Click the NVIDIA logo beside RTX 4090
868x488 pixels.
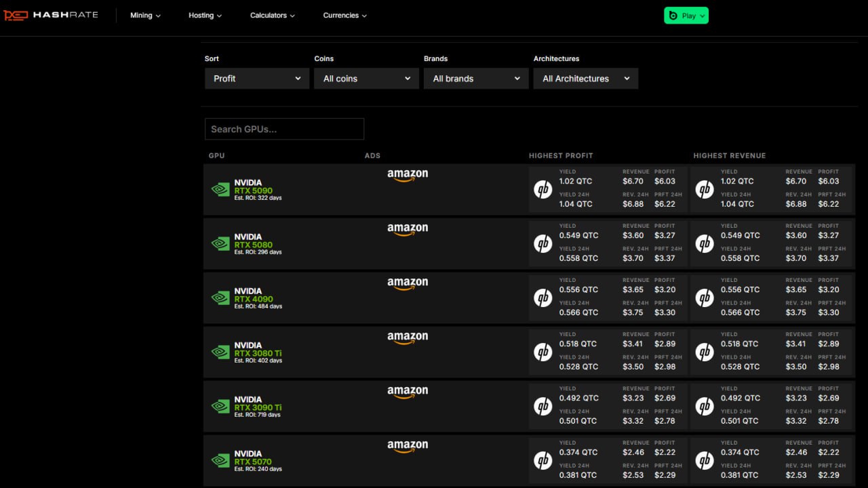click(x=220, y=298)
